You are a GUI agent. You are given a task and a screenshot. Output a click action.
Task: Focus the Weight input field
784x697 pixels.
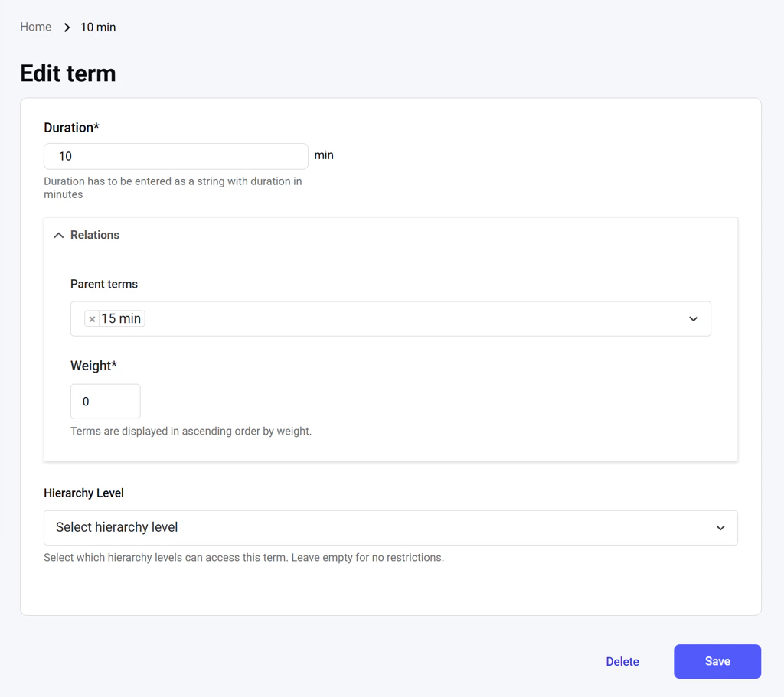point(106,402)
